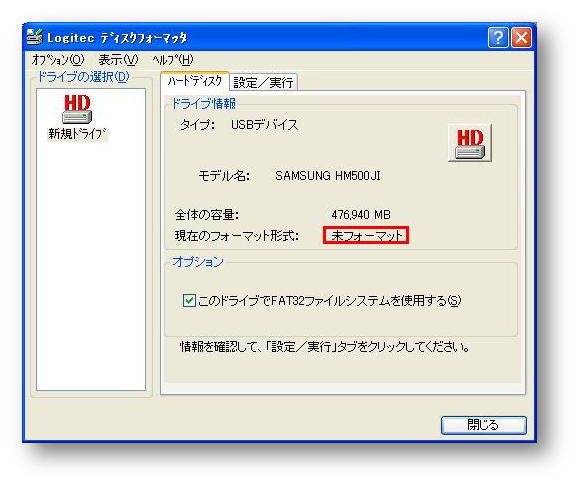Image resolution: width=579 pixels, height=485 pixels.
Task: Click the FAT32ファイルシステムを使用する(S) label text
Action: (x=329, y=301)
